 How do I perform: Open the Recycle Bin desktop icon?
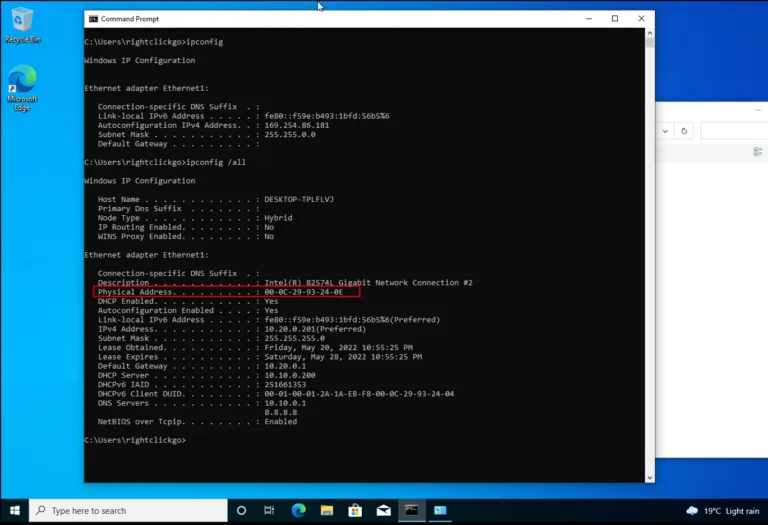click(22, 24)
